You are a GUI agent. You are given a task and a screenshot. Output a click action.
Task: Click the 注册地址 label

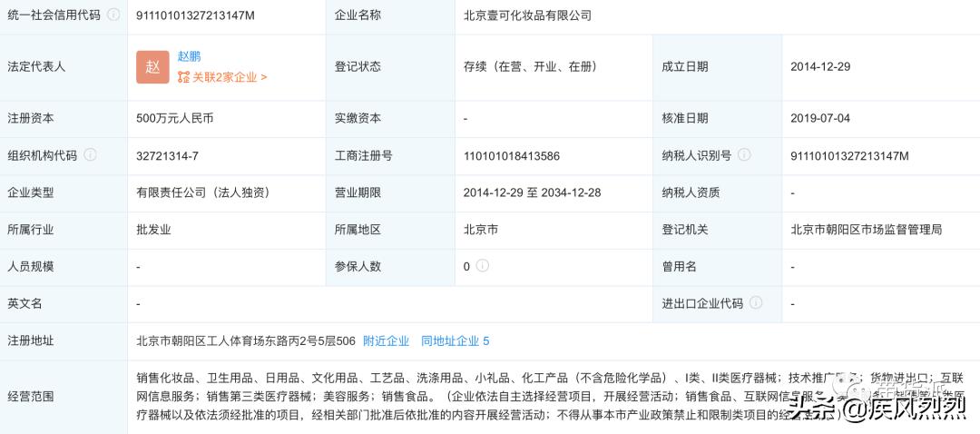click(31, 340)
